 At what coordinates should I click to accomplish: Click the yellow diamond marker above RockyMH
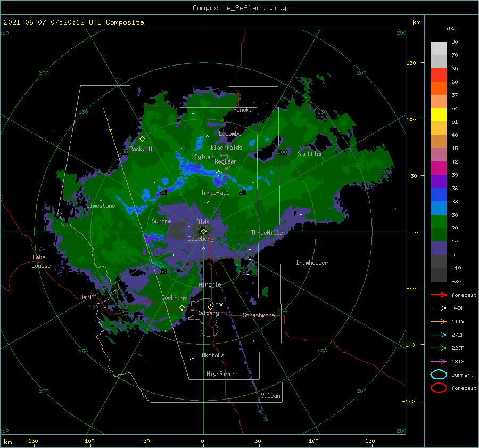pyautogui.click(x=142, y=139)
